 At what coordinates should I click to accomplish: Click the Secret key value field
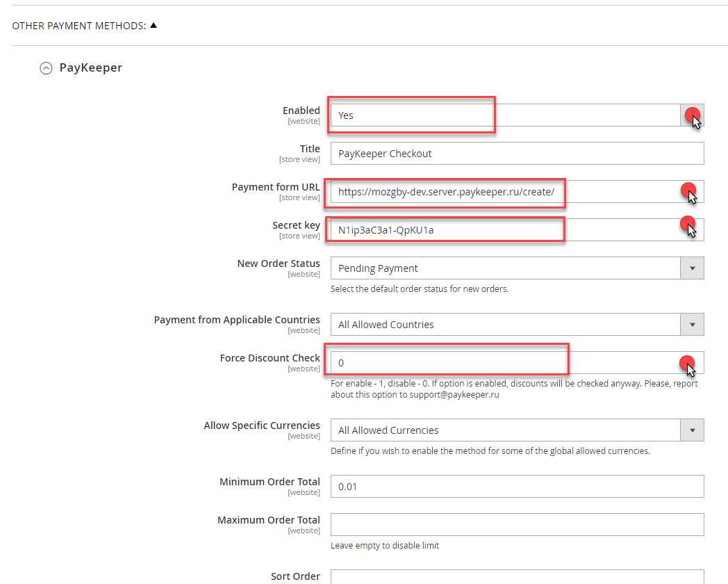(x=445, y=230)
